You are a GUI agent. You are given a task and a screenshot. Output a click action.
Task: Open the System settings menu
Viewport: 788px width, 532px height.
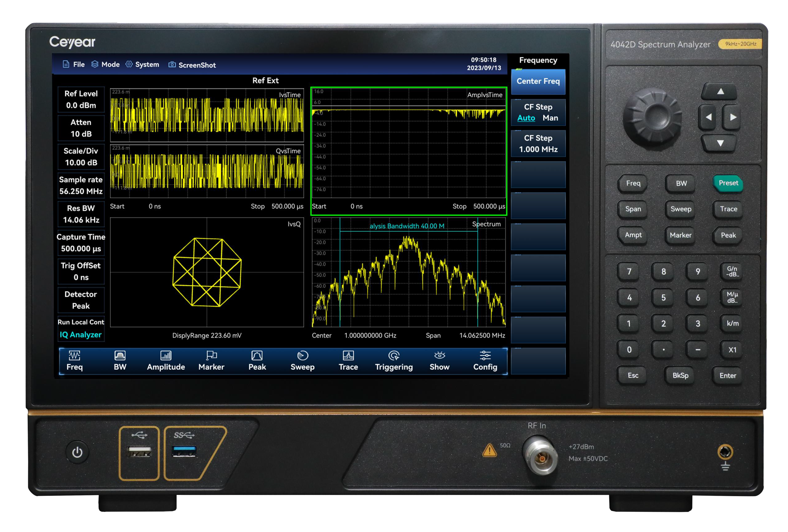(x=142, y=64)
